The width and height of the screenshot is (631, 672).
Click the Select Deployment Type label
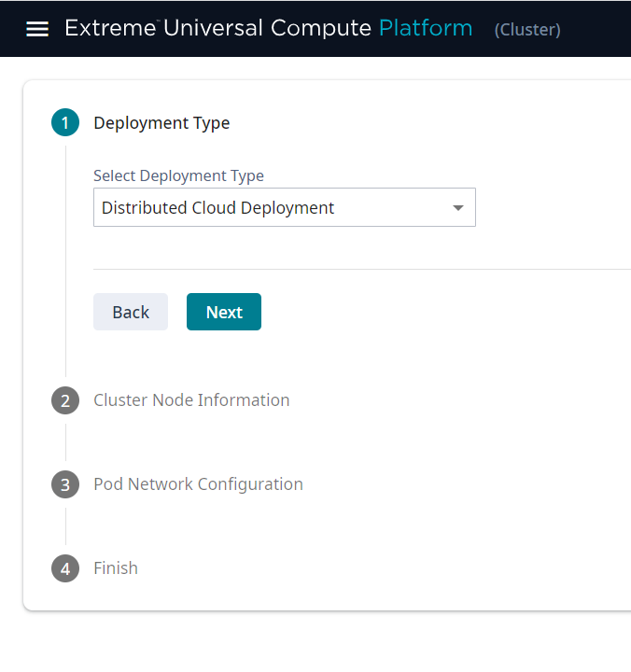coord(179,175)
